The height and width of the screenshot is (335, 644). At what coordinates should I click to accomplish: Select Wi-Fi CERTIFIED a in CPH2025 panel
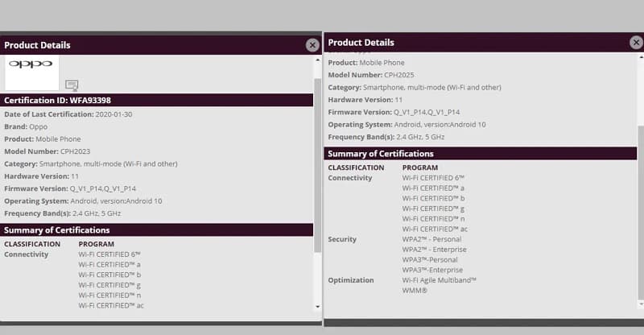(x=433, y=188)
